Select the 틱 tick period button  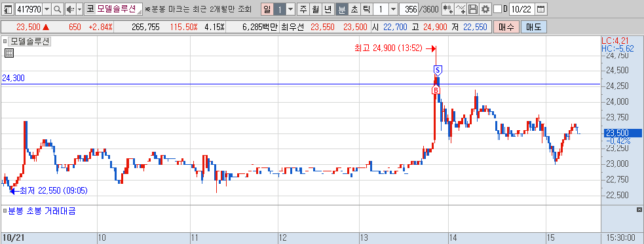(x=366, y=9)
